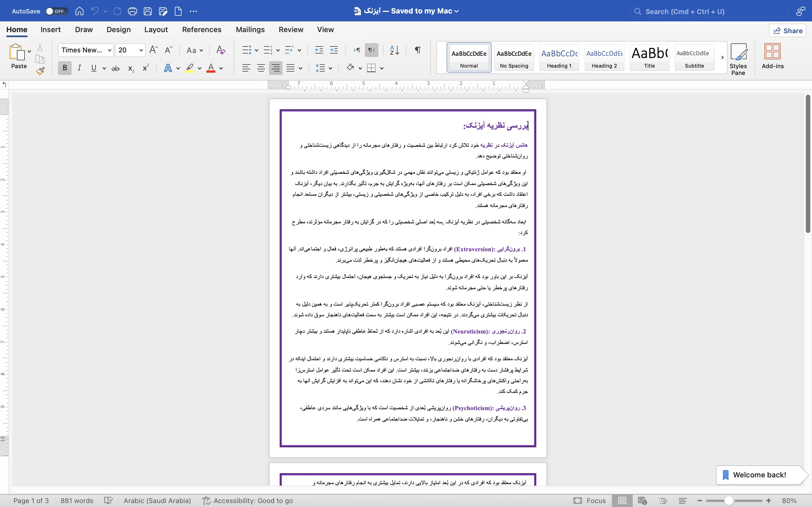Toggle show paragraph marks pilcrow
The image size is (812, 507).
click(x=417, y=50)
